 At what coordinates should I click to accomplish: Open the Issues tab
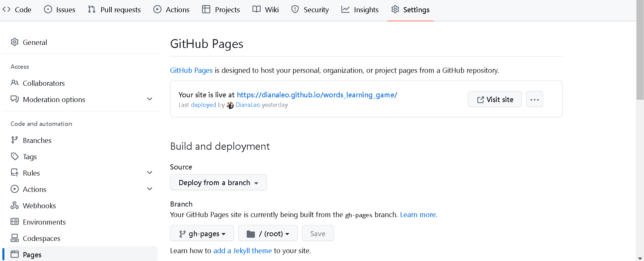[x=60, y=10]
